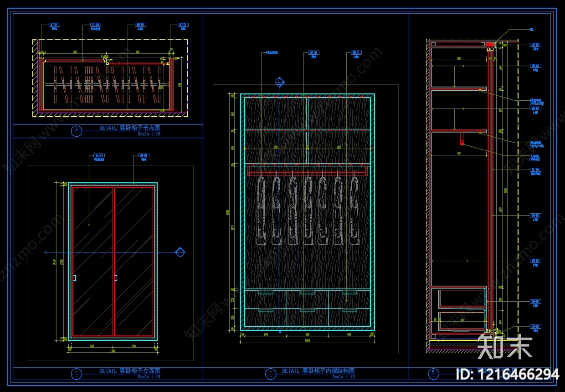
Task: Select the title DETAIL 客卧柜子内部结构图
Action: point(318,371)
